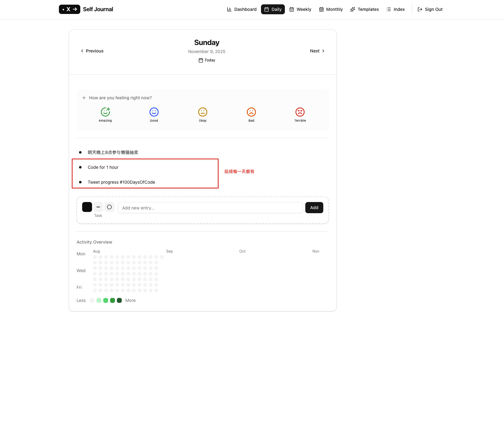504x427 pixels.
Task: Click the 'Self Journal' title text
Action: pyautogui.click(x=98, y=9)
